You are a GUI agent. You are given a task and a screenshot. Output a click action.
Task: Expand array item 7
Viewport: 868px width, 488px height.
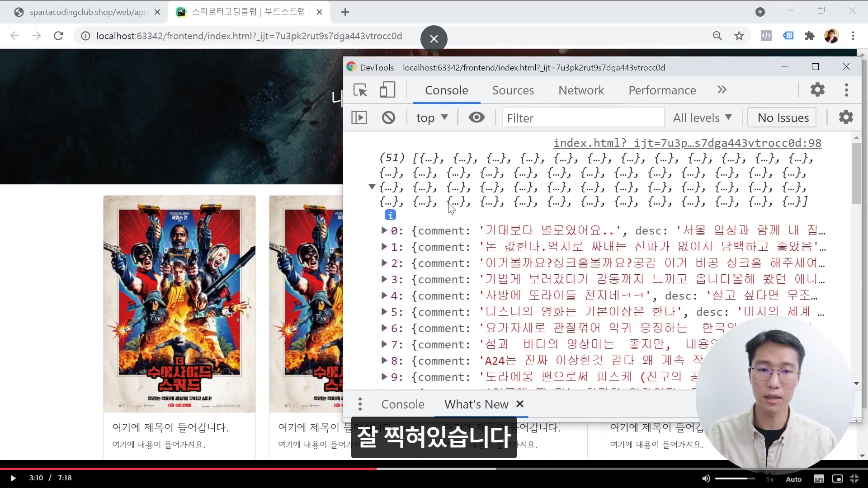pyautogui.click(x=384, y=344)
